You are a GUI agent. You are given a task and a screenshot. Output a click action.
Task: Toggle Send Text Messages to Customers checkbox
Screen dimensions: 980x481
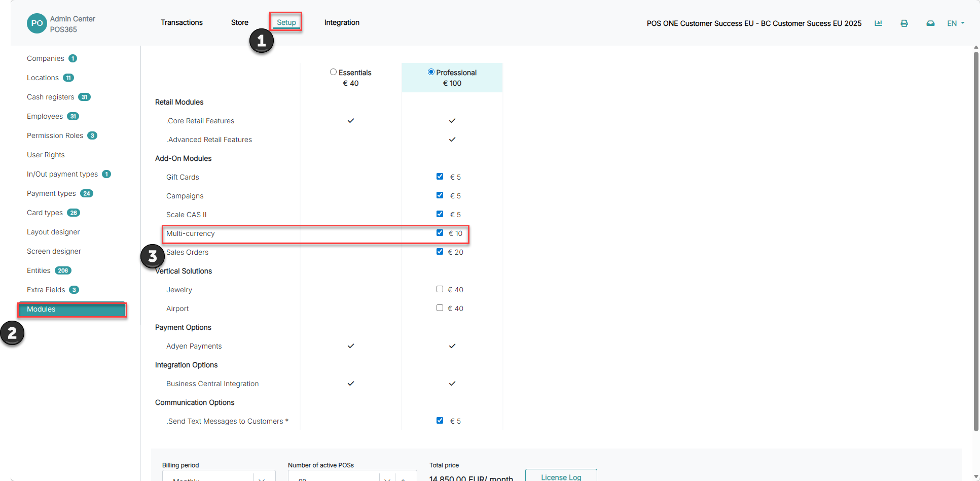coord(440,421)
